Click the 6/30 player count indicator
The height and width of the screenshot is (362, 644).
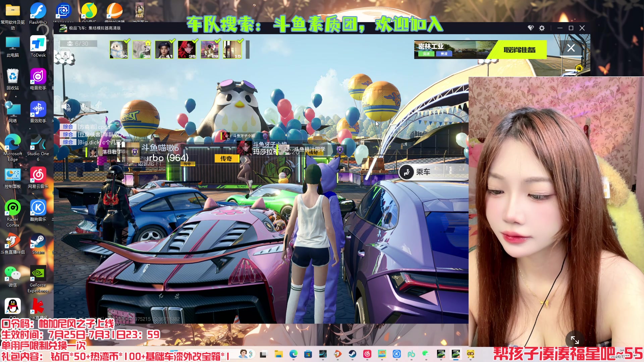click(x=79, y=44)
